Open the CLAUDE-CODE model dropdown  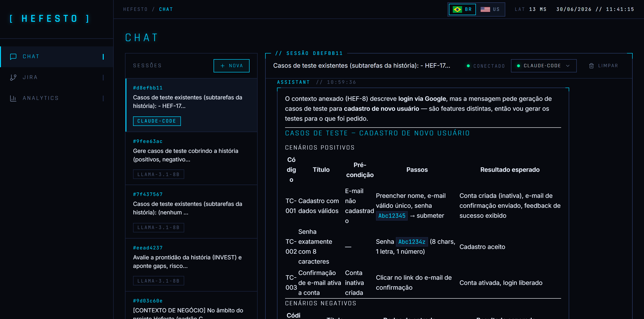[544, 66]
